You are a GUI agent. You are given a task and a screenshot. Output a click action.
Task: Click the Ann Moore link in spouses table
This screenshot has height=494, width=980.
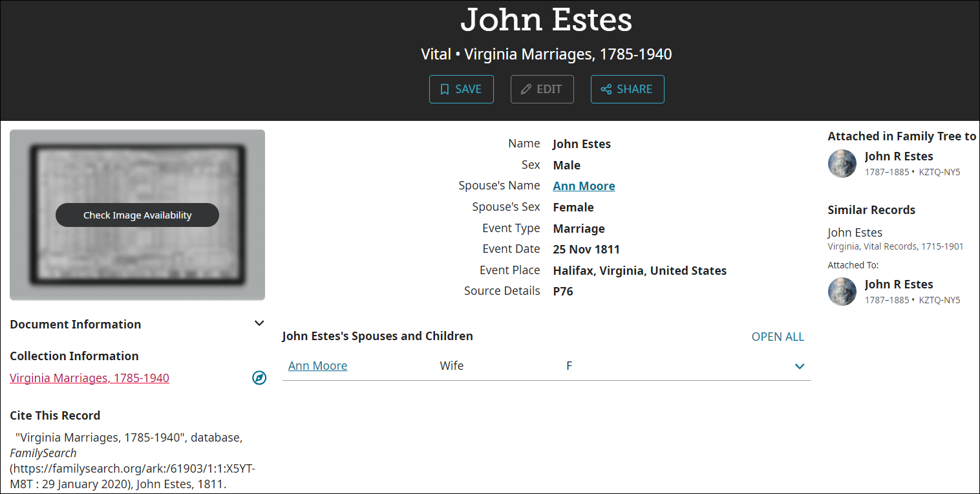[x=317, y=365]
